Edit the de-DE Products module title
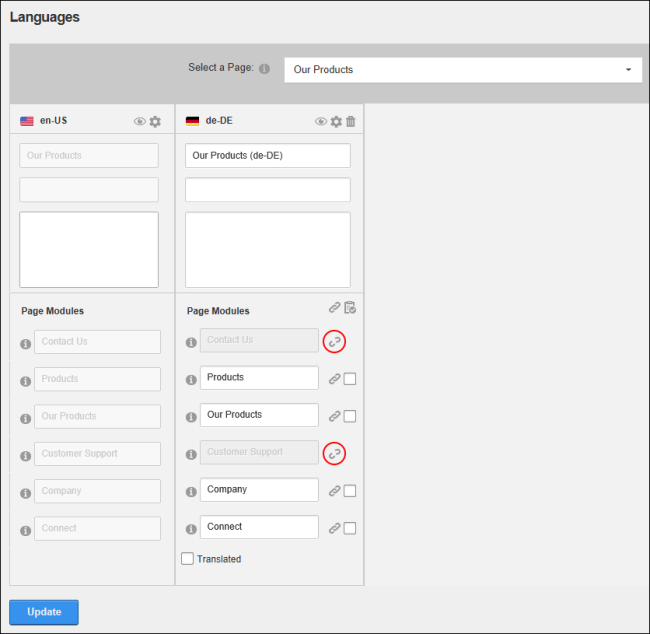 [x=260, y=378]
